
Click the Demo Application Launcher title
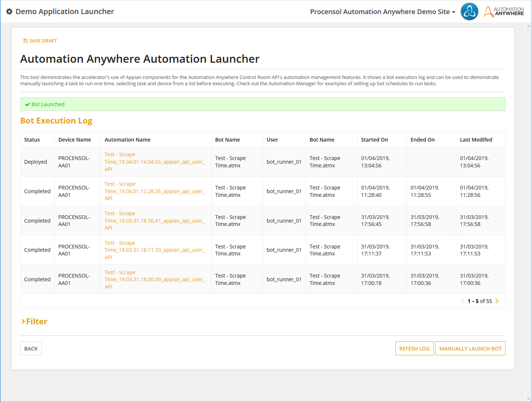pyautogui.click(x=65, y=12)
